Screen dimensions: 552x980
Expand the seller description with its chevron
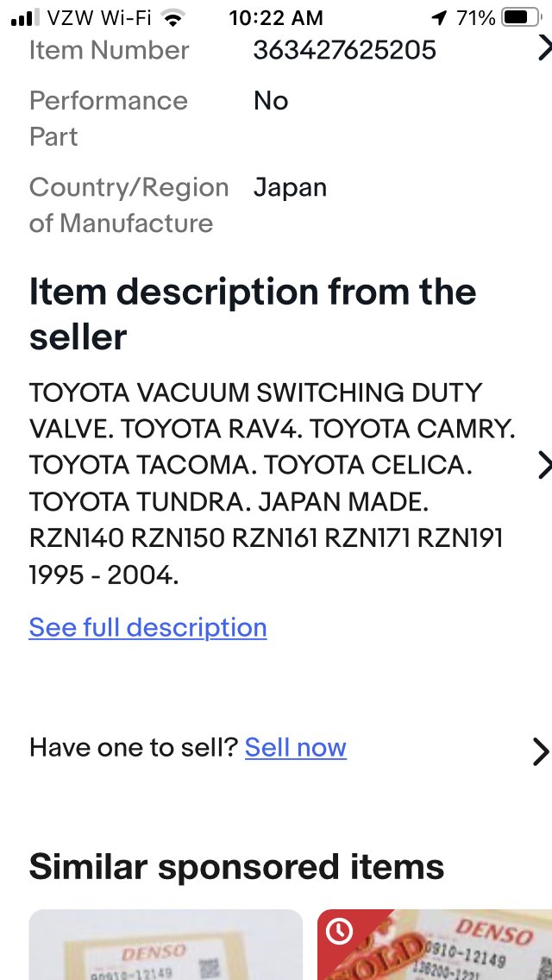pyautogui.click(x=544, y=466)
